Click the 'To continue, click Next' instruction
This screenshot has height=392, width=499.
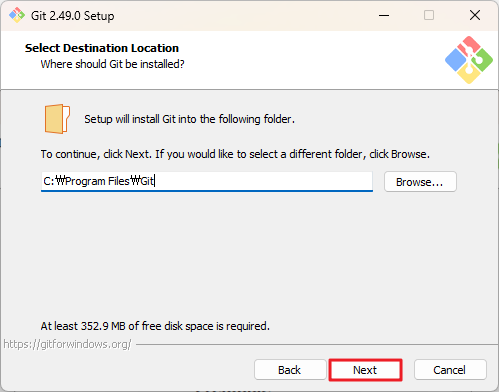click(x=235, y=154)
